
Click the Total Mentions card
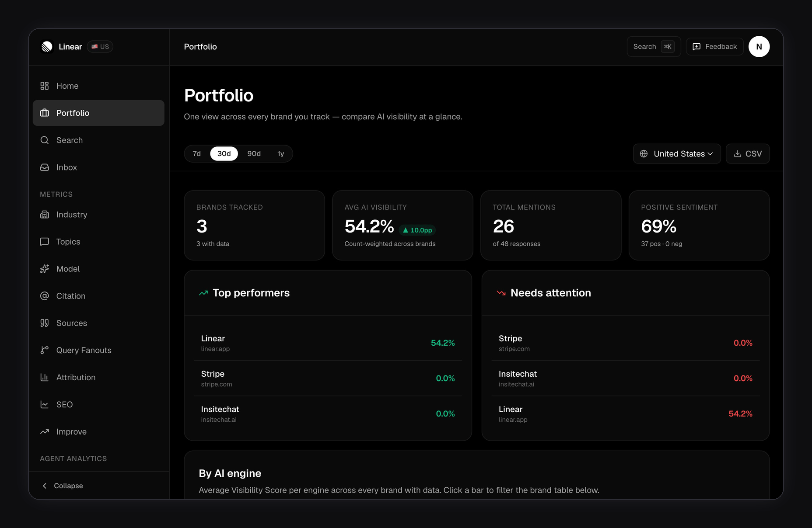(551, 225)
